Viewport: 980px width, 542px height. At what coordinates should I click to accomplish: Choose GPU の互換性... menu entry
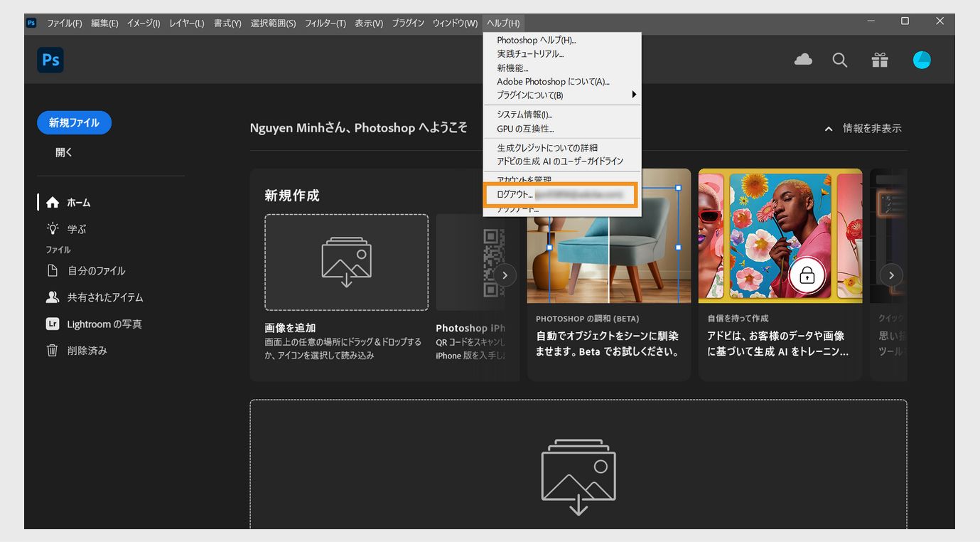pos(562,129)
